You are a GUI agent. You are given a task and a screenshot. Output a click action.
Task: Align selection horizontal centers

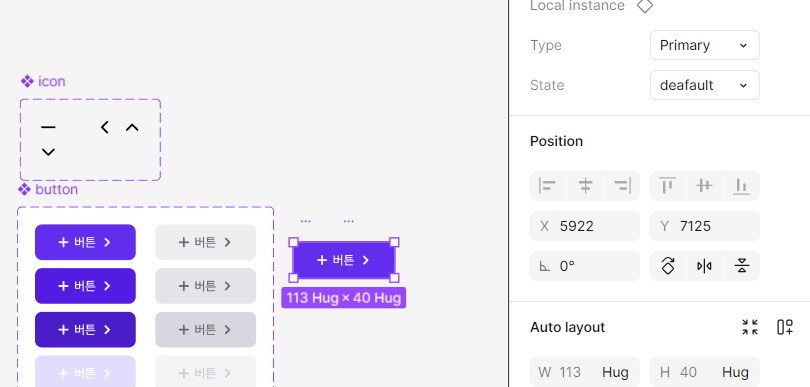tap(585, 185)
